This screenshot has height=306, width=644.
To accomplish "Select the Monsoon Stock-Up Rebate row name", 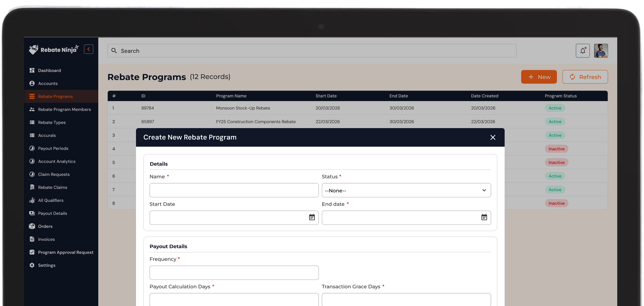I will (x=243, y=108).
